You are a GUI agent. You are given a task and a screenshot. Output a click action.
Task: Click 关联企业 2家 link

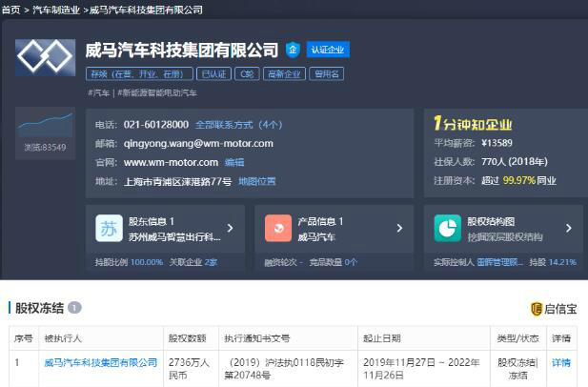click(x=193, y=262)
